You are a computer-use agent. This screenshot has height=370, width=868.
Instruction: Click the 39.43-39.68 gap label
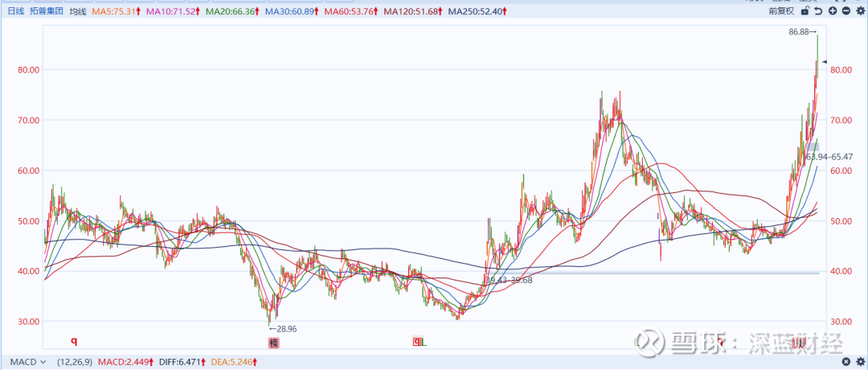[x=509, y=281]
